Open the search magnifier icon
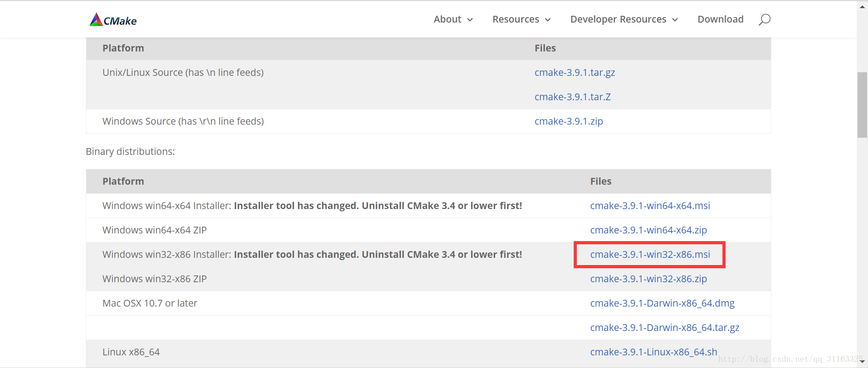The image size is (868, 368). (764, 19)
